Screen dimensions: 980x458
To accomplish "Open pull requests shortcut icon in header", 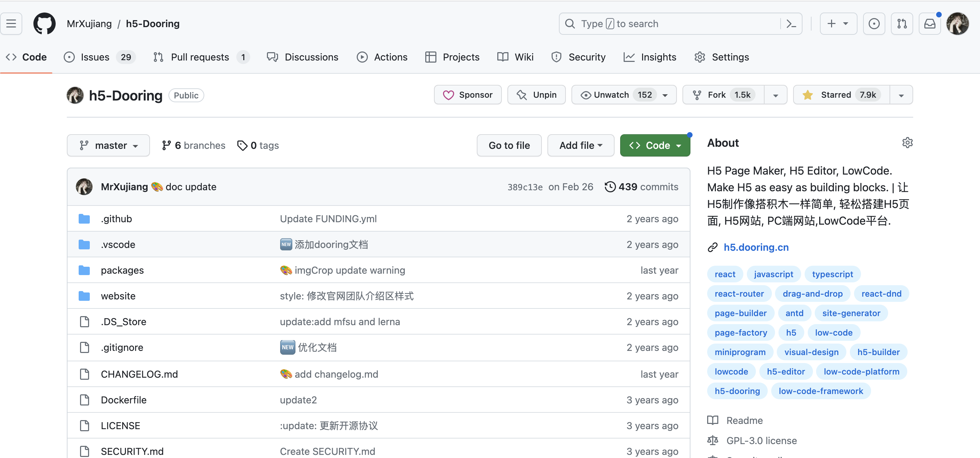I will (x=902, y=24).
